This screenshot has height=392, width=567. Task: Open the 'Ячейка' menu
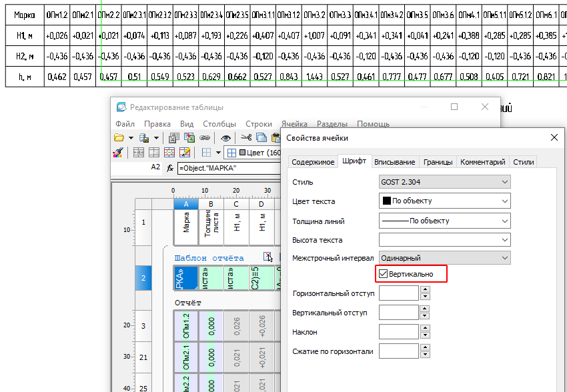click(x=294, y=124)
